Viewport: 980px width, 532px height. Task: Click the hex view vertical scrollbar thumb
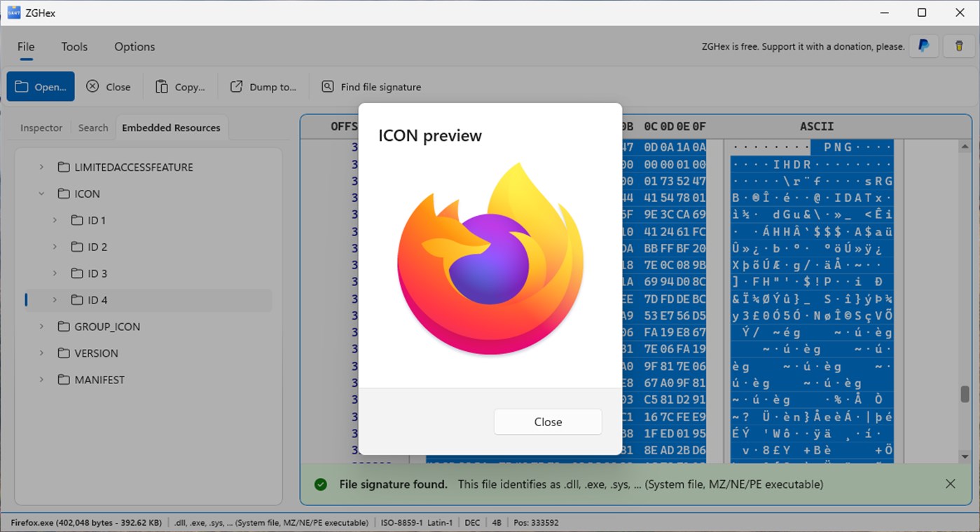click(x=965, y=393)
